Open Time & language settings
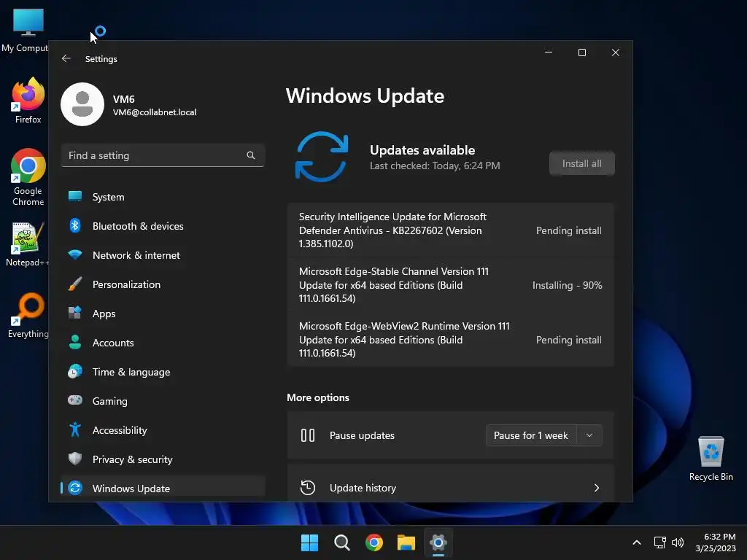Screen dimensions: 747x560 click(163, 371)
